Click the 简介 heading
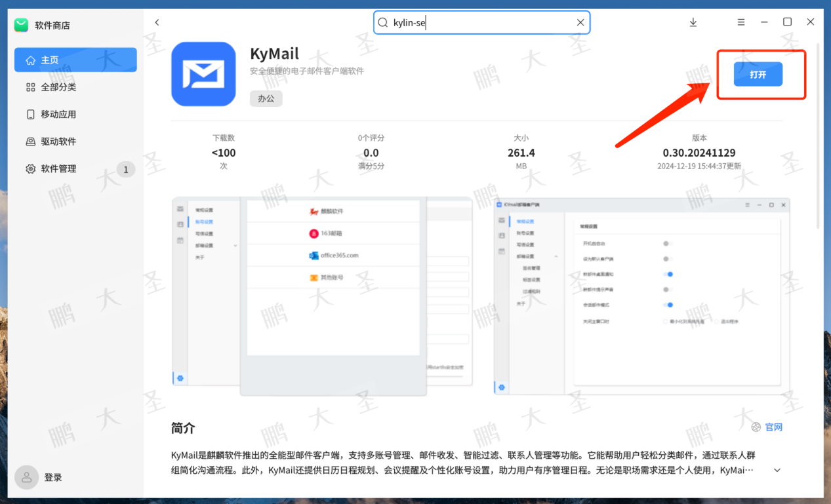This screenshot has width=831, height=504. [x=183, y=428]
